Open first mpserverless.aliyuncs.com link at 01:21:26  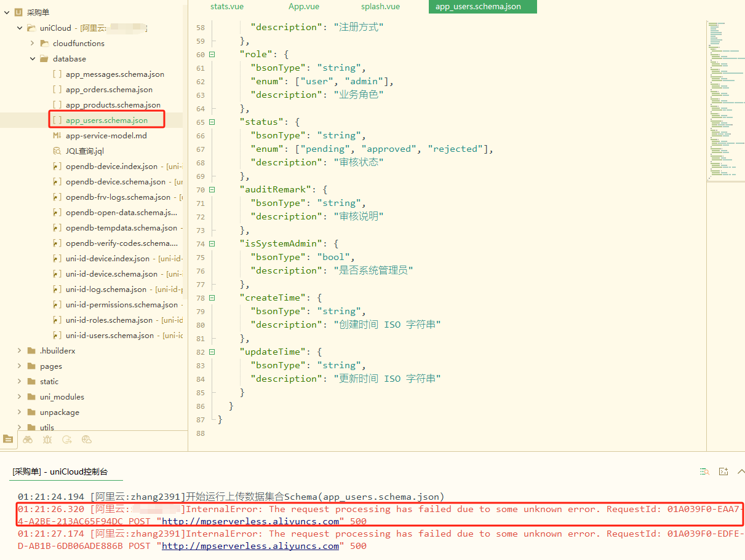pos(250,521)
